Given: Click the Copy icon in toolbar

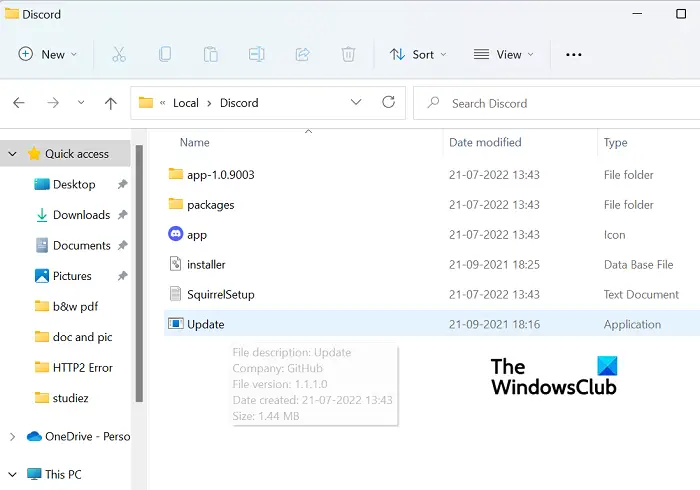Looking at the screenshot, I should click(x=165, y=54).
